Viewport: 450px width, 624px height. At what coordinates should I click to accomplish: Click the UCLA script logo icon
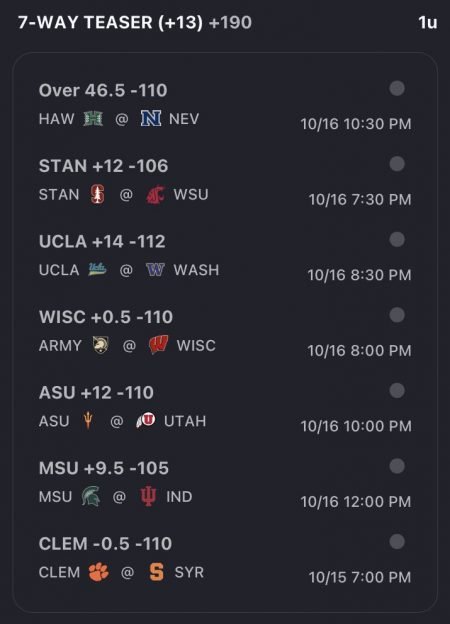97,269
